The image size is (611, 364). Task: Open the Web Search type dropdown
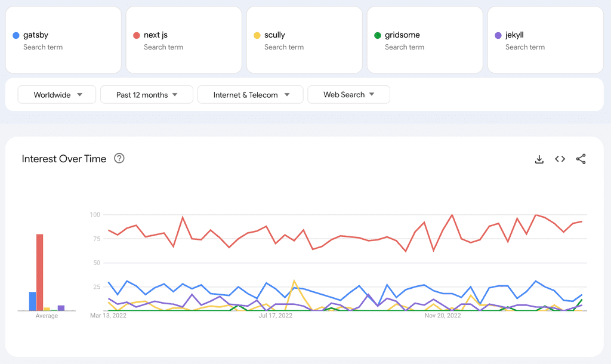[348, 94]
